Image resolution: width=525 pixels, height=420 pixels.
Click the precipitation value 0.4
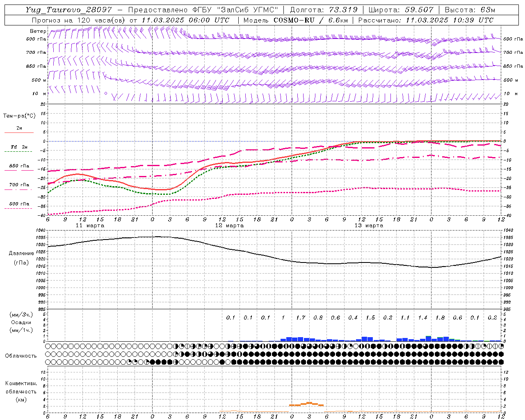(x=353, y=318)
